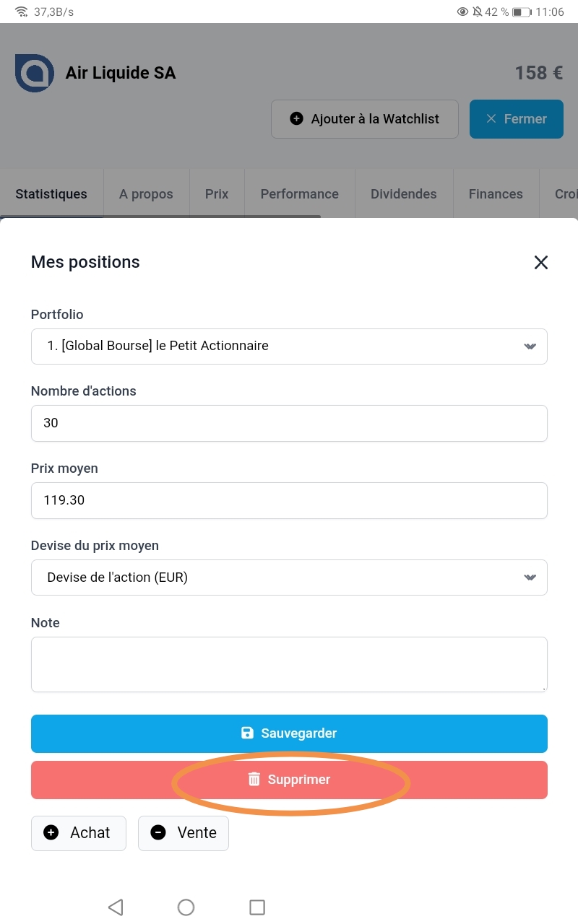
Task: Click Ajouter à la Watchlist button
Action: 365,119
